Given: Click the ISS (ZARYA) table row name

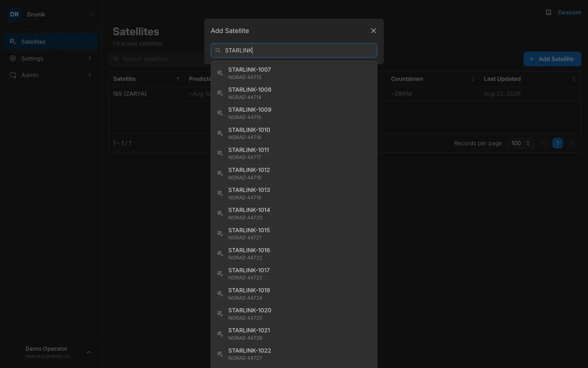Looking at the screenshot, I should point(130,94).
